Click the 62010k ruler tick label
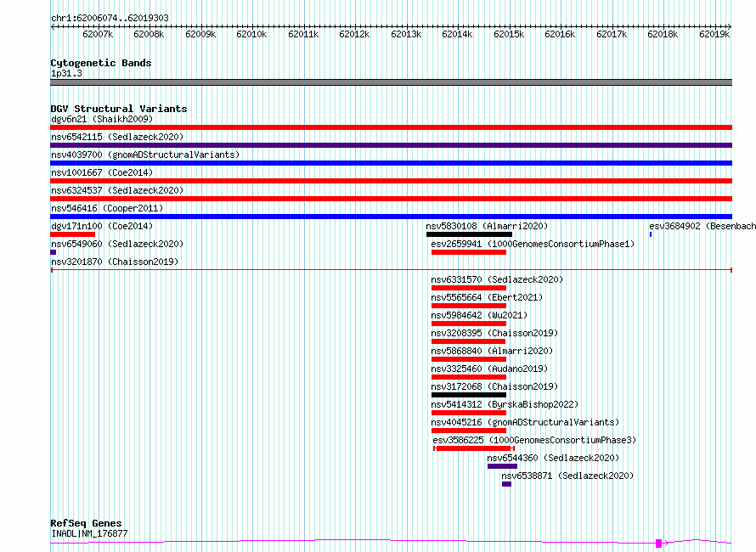 [x=251, y=34]
